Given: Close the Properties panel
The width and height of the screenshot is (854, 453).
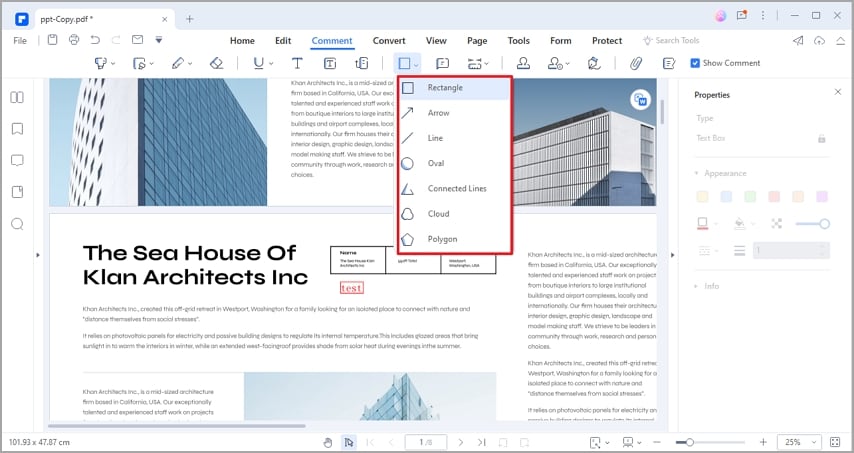Looking at the screenshot, I should (838, 92).
